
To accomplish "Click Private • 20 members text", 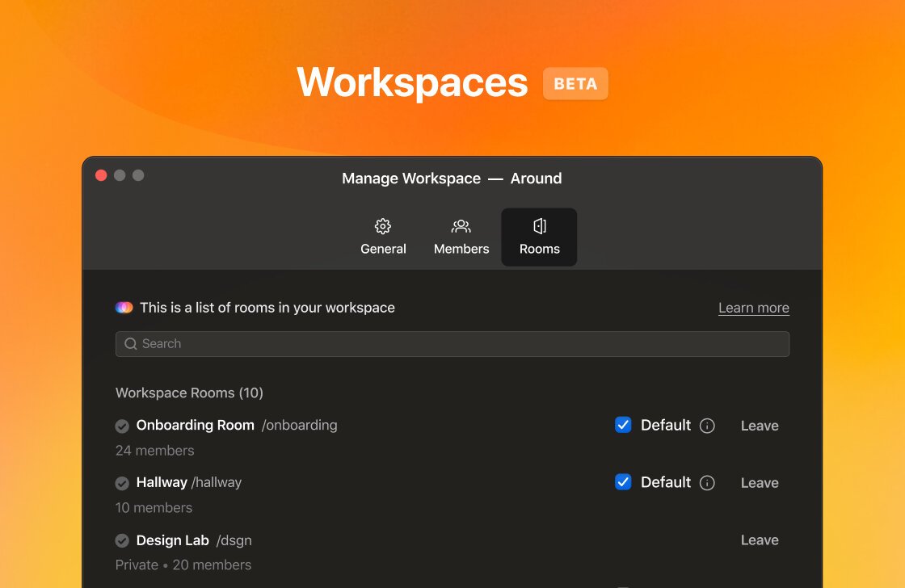I will pyautogui.click(x=183, y=565).
